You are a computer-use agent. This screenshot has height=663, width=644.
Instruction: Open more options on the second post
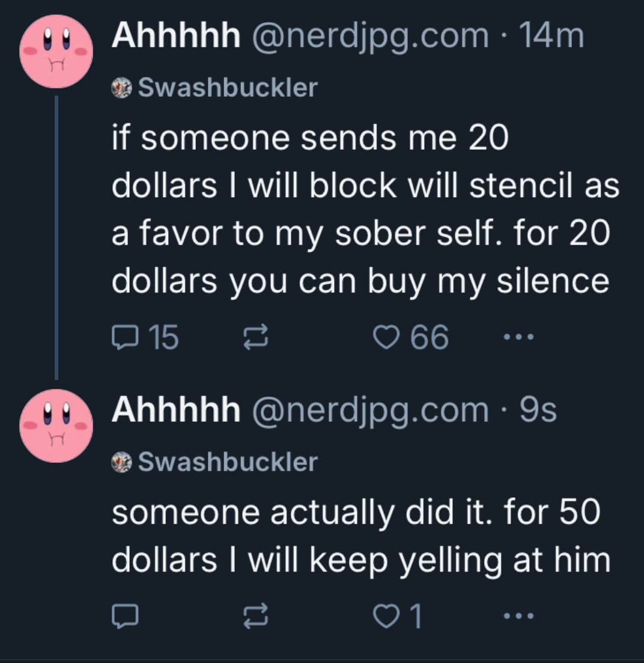519,616
